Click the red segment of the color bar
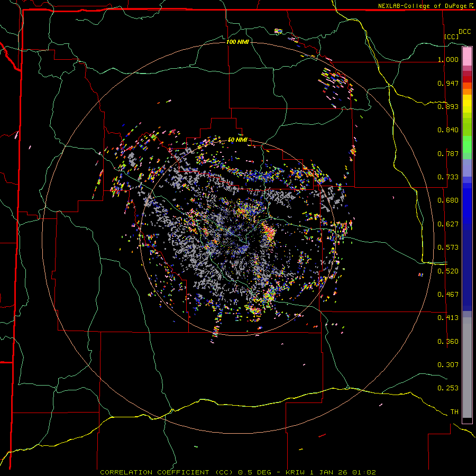This screenshot has width=476, height=476. click(467, 79)
